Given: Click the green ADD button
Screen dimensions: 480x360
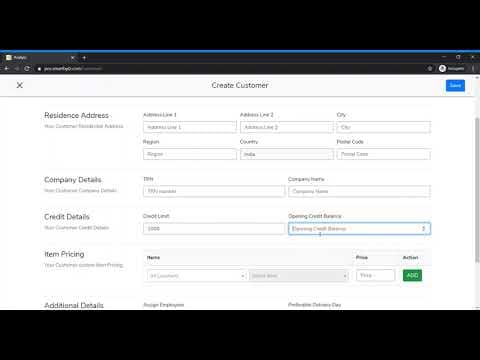Looking at the screenshot, I should (412, 275).
